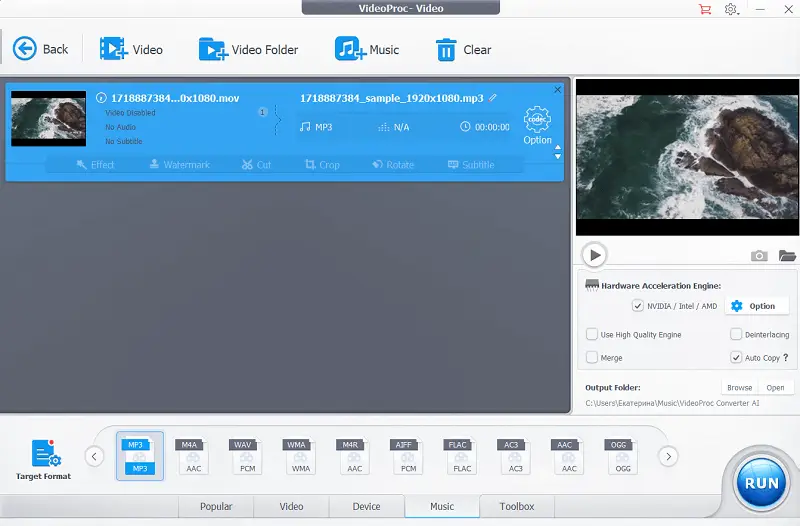Click the audio track number 1 badge

point(262,112)
